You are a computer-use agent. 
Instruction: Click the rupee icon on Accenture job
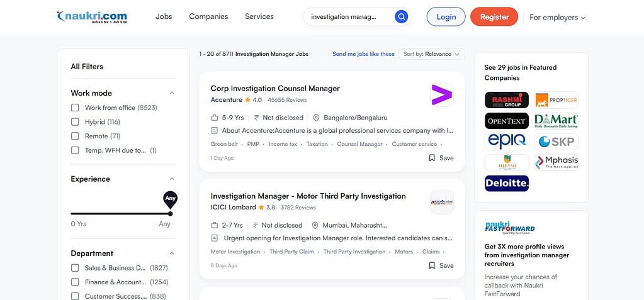click(x=256, y=118)
